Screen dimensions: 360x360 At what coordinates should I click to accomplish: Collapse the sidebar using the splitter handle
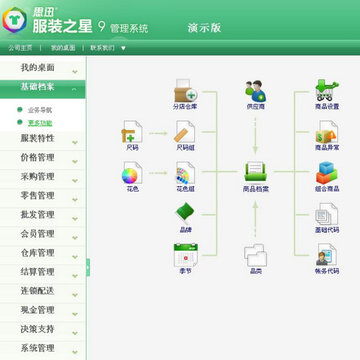click(x=88, y=267)
